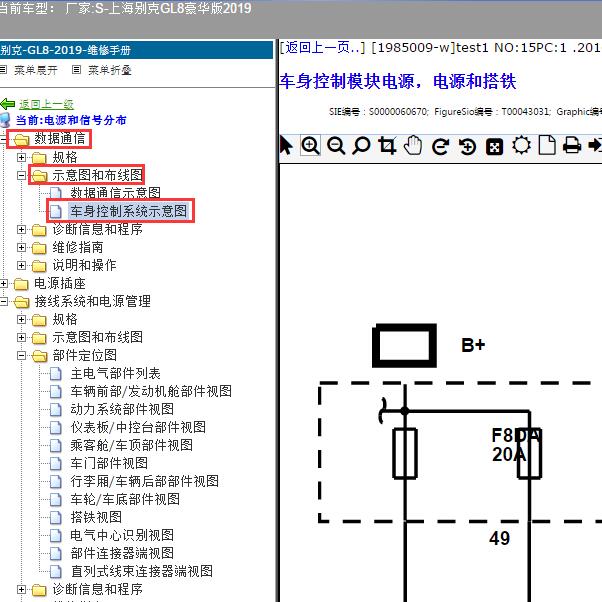Click document icon beside 主电气部件列表
This screenshot has width=602, height=602.
56,374
